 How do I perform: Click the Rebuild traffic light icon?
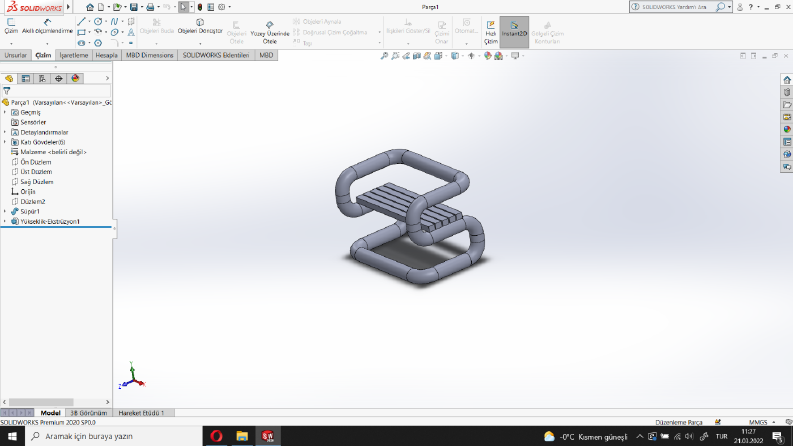tap(200, 7)
